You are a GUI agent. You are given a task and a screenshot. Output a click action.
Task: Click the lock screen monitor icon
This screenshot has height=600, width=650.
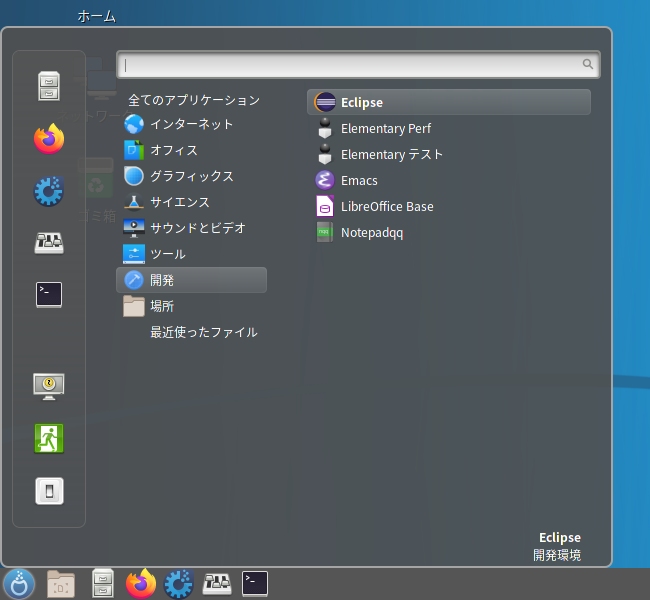coord(49,386)
